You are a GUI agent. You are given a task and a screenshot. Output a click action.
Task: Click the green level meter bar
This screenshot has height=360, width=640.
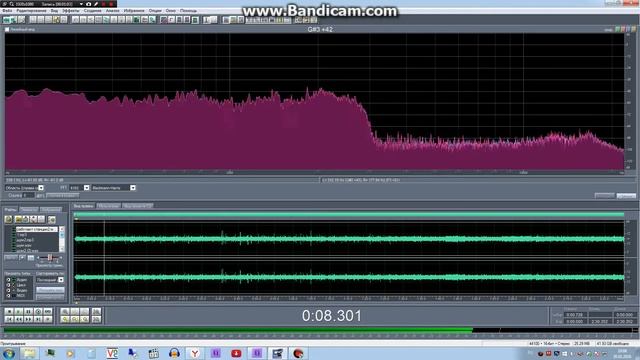point(238,330)
